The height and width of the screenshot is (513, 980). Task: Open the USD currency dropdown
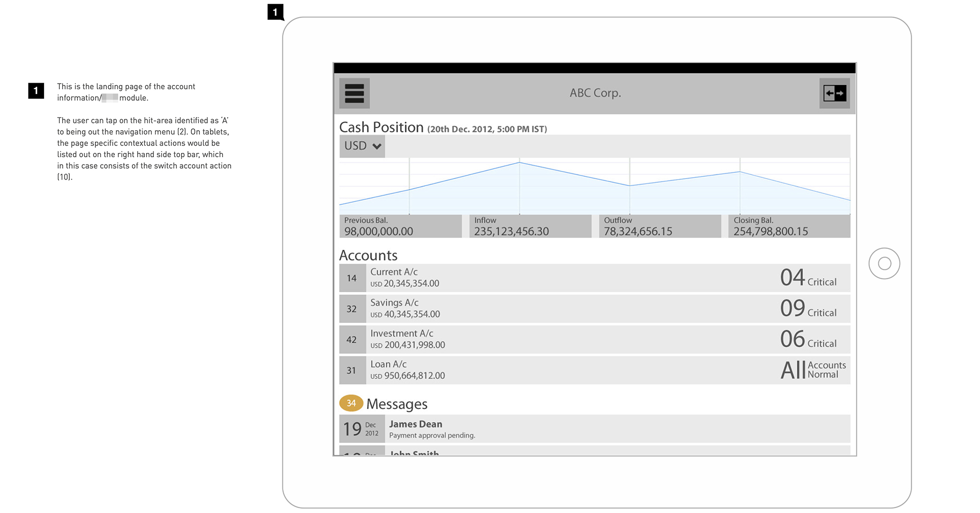pos(362,146)
